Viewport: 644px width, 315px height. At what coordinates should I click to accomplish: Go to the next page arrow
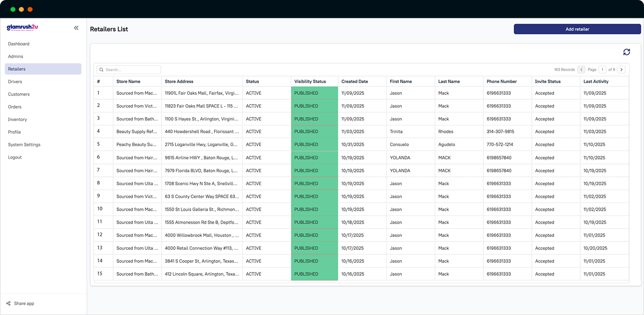[x=621, y=70]
